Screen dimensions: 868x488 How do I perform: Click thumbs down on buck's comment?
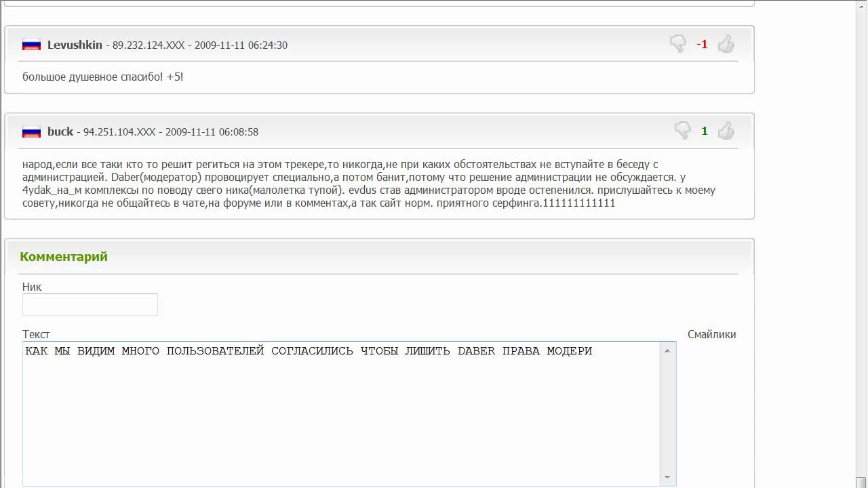(x=682, y=130)
